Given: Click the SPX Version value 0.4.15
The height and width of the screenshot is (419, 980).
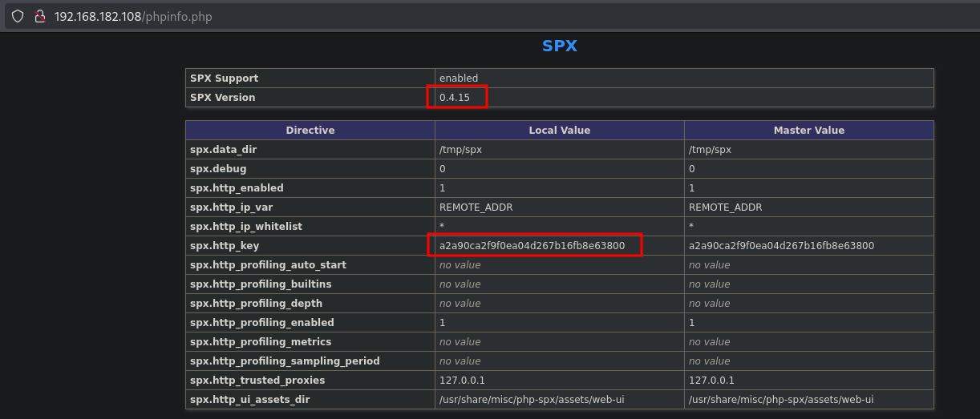Looking at the screenshot, I should coord(455,98).
